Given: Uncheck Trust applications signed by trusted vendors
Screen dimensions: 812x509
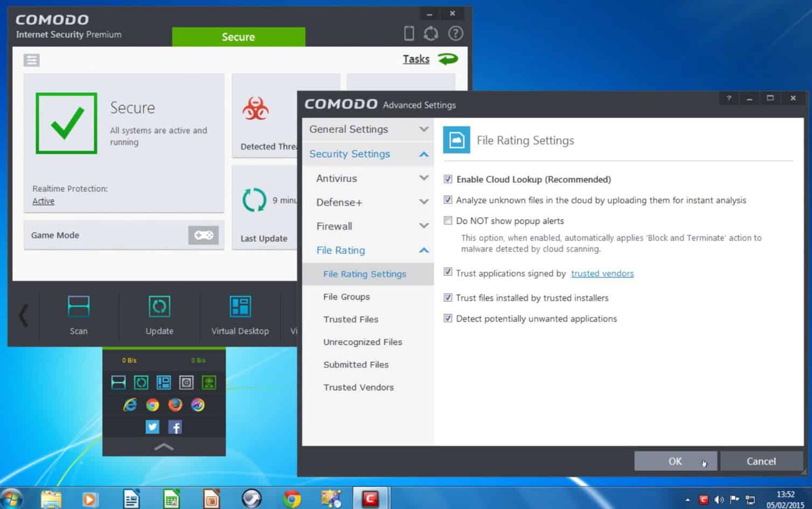Looking at the screenshot, I should pos(448,272).
